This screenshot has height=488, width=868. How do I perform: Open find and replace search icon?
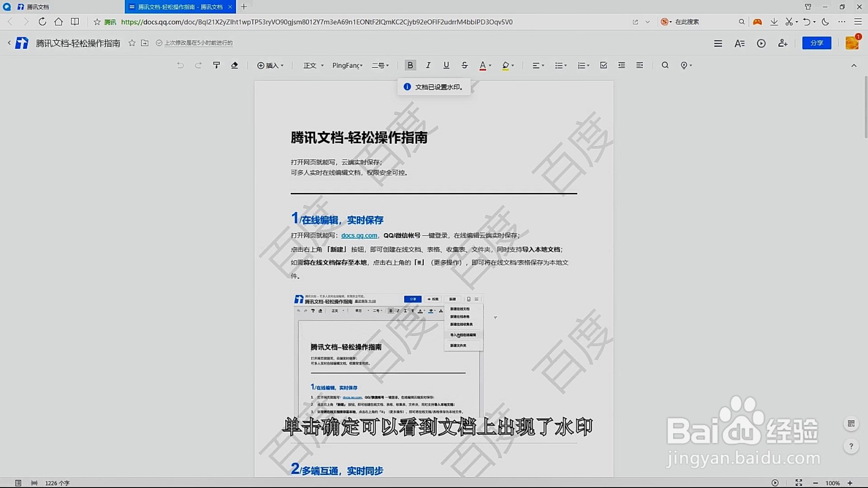(x=665, y=65)
